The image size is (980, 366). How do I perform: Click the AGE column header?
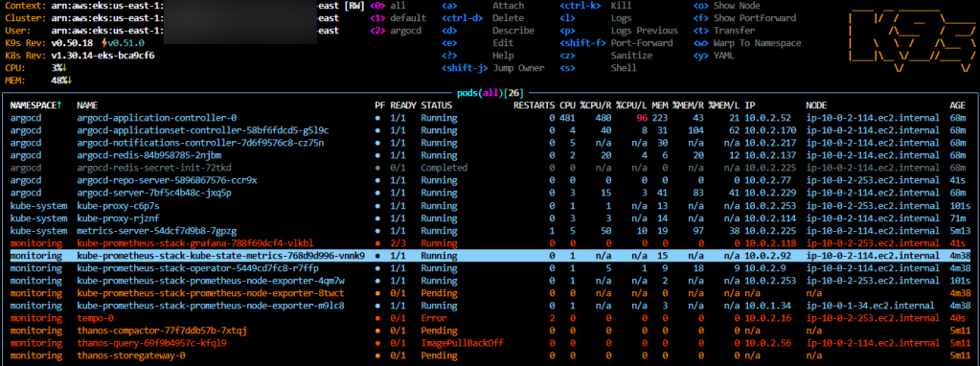pyautogui.click(x=957, y=105)
